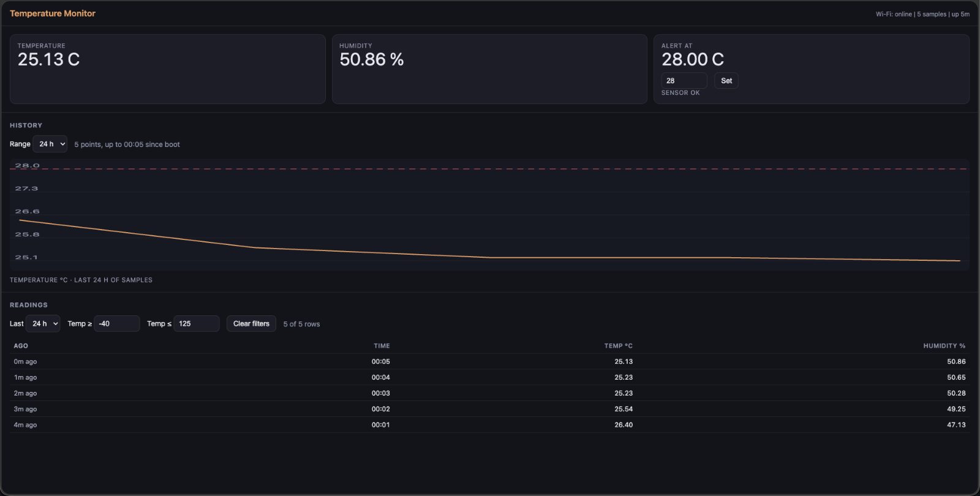Image resolution: width=980 pixels, height=496 pixels.
Task: Click the 50.65 humidity cell
Action: (956, 378)
